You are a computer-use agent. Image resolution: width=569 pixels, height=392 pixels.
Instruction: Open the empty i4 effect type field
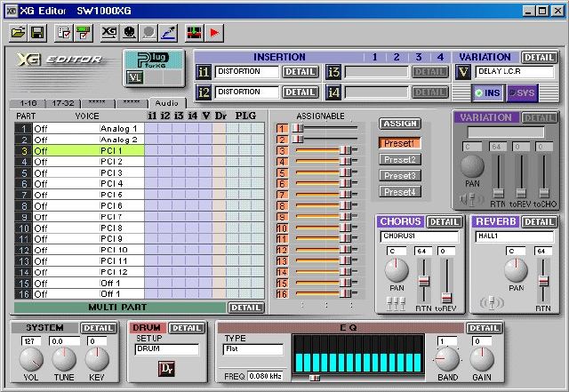(377, 92)
